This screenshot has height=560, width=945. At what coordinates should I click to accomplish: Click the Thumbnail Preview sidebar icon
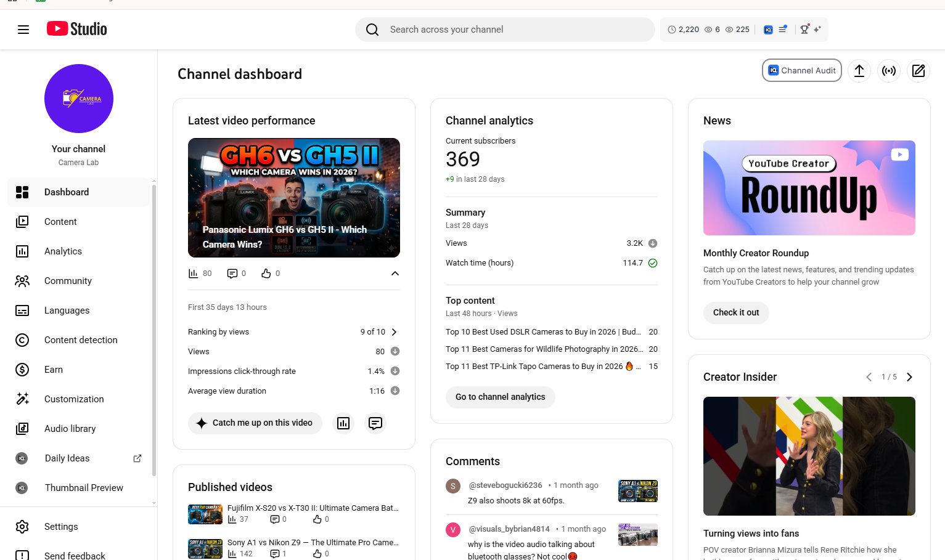point(22,488)
